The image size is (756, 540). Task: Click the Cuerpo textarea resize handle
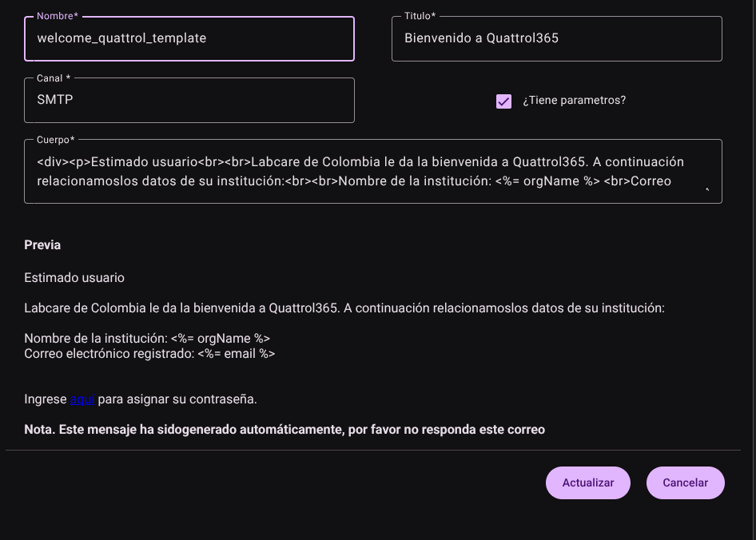click(x=707, y=189)
